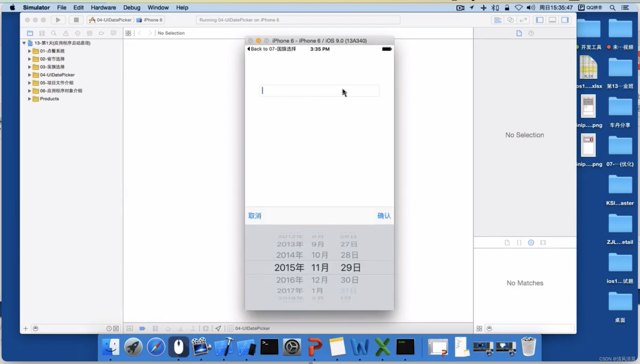
Task: Show the Quick Help inspector
Action: coord(531,33)
